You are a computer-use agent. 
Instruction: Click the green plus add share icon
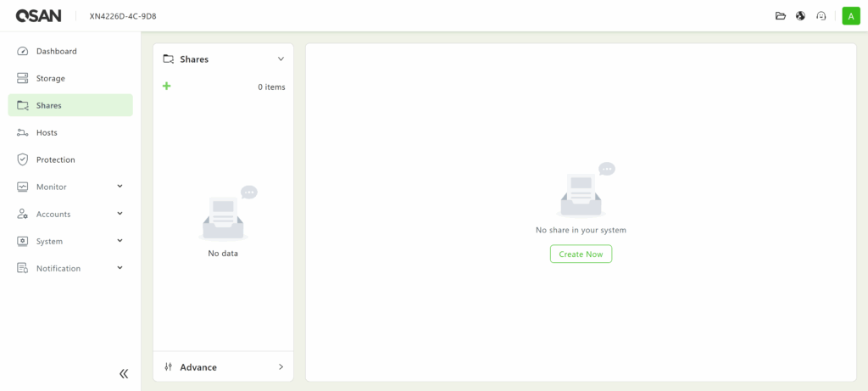tap(167, 86)
